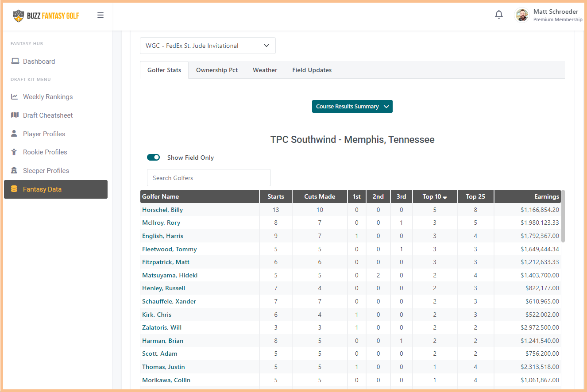The height and width of the screenshot is (392, 587).
Task: Sort by Golfer Name column
Action: pos(200,196)
